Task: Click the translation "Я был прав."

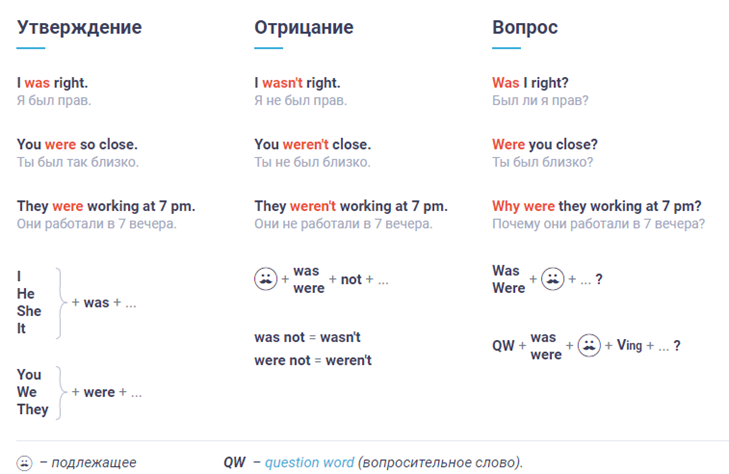Action: [59, 101]
